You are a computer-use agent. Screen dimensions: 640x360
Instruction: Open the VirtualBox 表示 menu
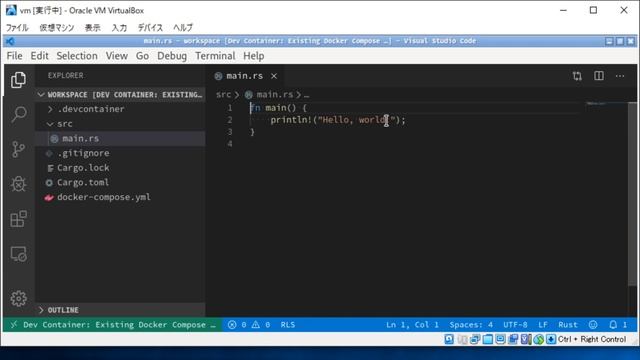tap(93, 28)
